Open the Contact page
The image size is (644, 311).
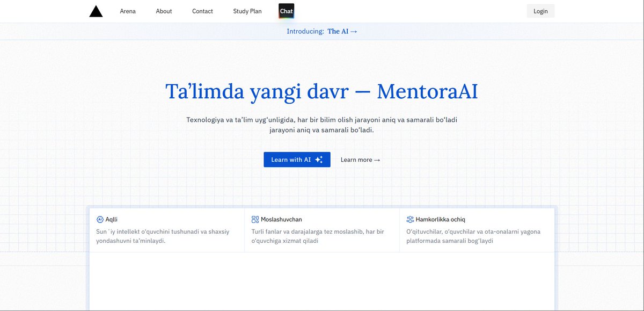tap(202, 11)
